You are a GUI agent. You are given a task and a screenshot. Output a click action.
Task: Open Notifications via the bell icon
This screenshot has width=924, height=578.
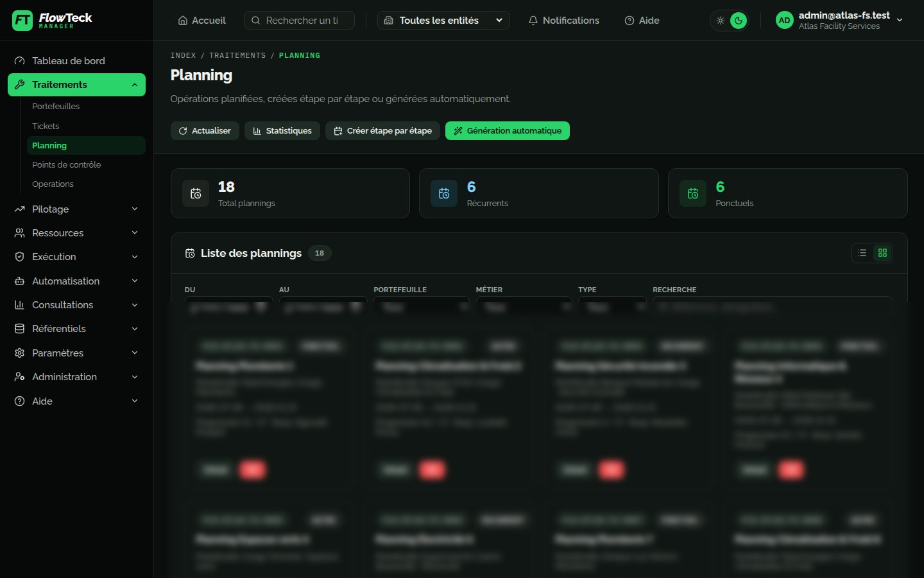(x=533, y=21)
